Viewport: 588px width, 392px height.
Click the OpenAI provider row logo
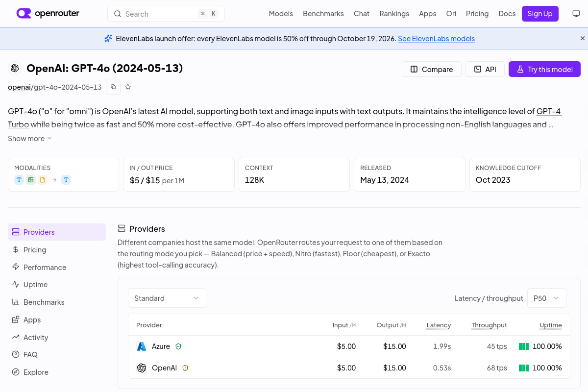coord(142,368)
